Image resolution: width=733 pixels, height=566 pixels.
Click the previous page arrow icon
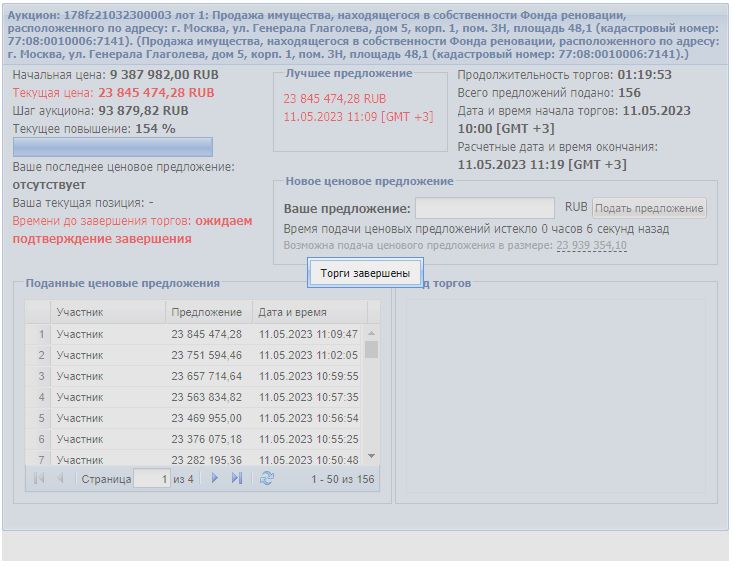pyautogui.click(x=60, y=479)
